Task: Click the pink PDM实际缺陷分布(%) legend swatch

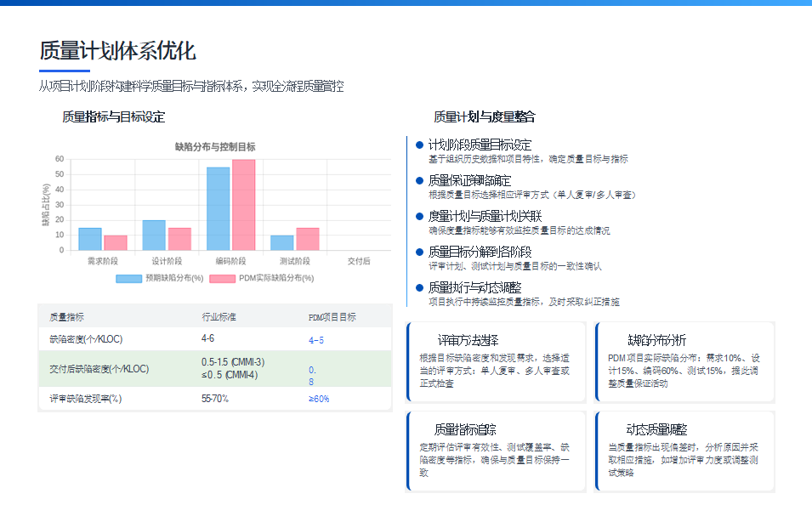Action: pyautogui.click(x=222, y=279)
